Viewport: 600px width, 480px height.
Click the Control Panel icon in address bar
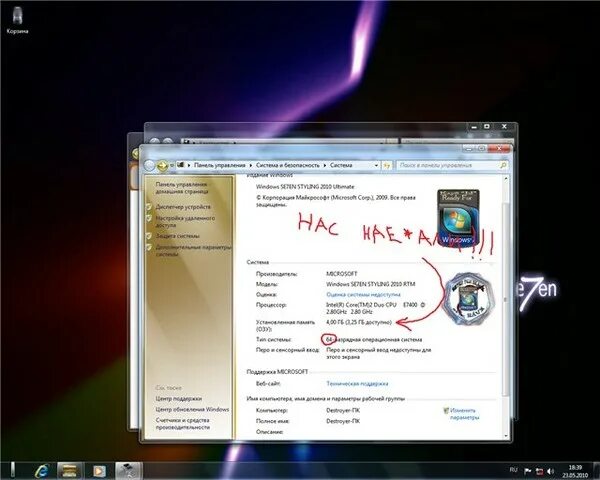[181, 165]
